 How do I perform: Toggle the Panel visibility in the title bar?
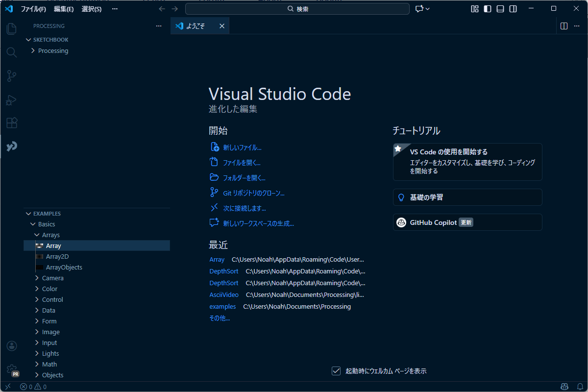(x=500, y=8)
